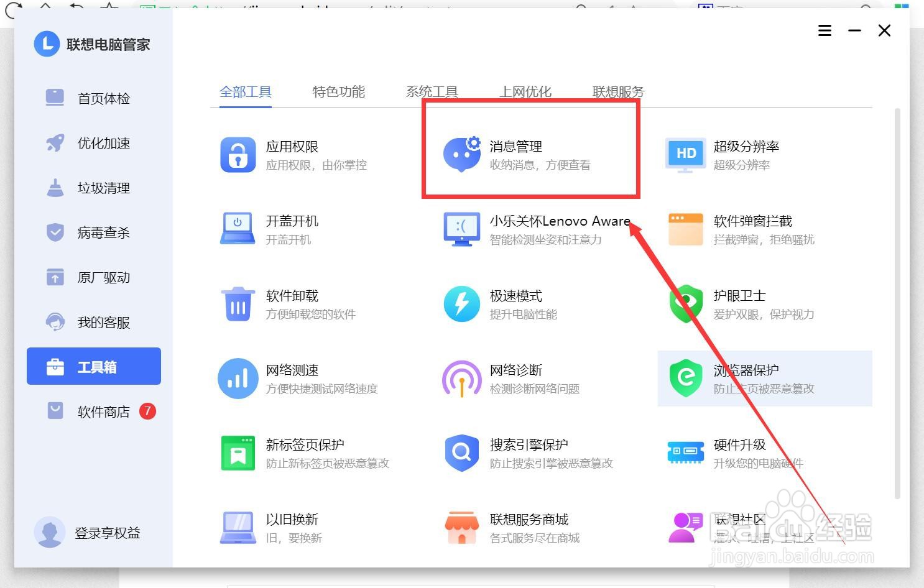924x588 pixels.
Task: Click the 联想服务商城 title text
Action: (x=529, y=520)
